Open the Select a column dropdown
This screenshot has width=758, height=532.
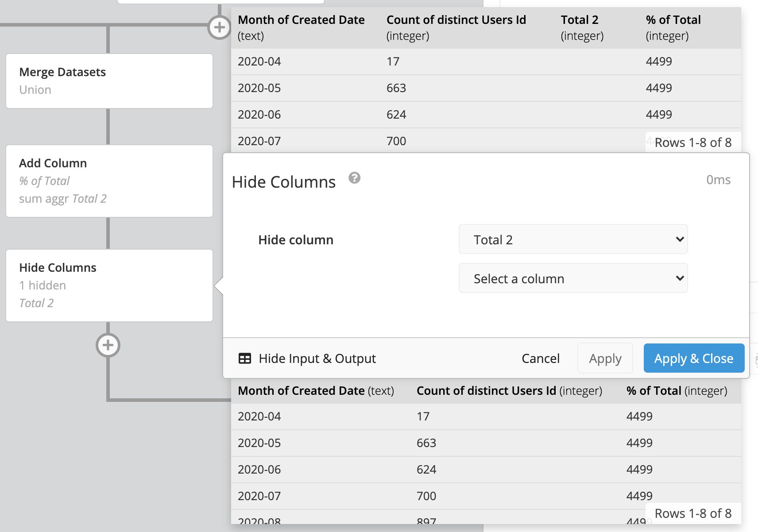pyautogui.click(x=573, y=278)
